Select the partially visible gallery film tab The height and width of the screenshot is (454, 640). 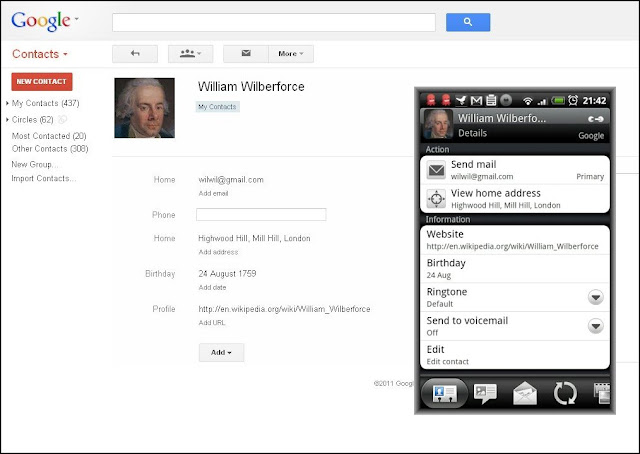click(x=602, y=393)
